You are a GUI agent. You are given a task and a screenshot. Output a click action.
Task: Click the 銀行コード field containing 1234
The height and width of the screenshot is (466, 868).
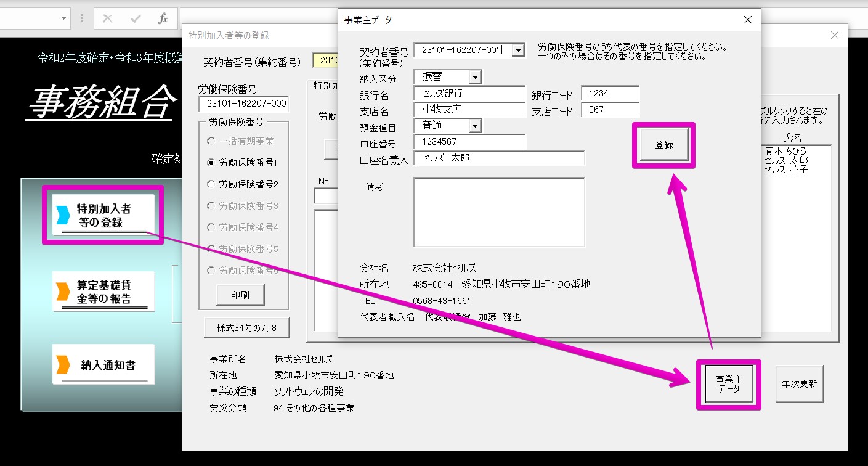coord(610,94)
